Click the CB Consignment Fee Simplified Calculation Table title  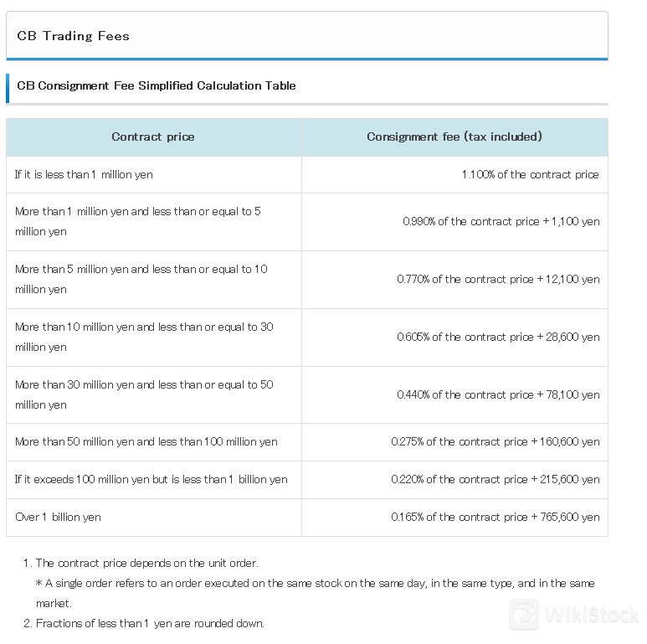click(x=157, y=85)
